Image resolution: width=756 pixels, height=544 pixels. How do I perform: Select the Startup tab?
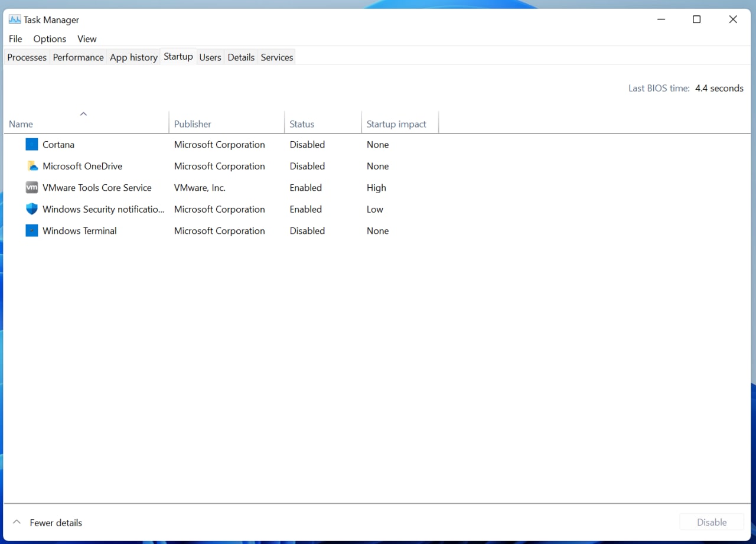(178, 57)
